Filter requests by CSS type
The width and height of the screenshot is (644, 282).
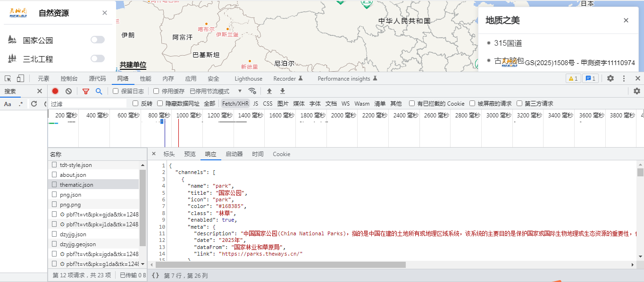tap(268, 103)
